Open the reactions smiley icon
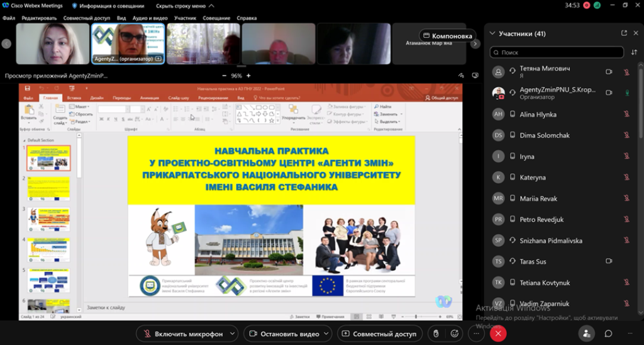Viewport: 644px width, 345px height. pyautogui.click(x=456, y=334)
